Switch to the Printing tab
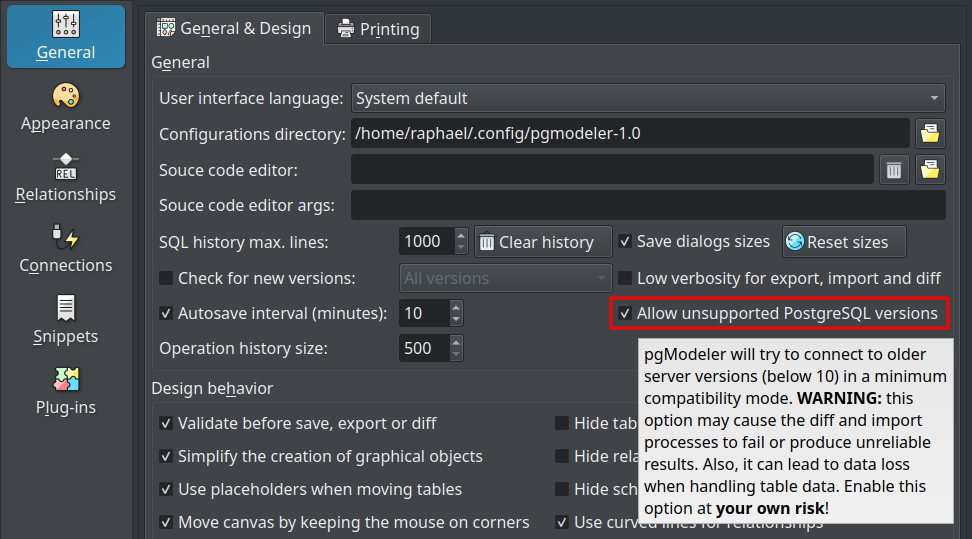This screenshot has height=539, width=972. (x=378, y=29)
